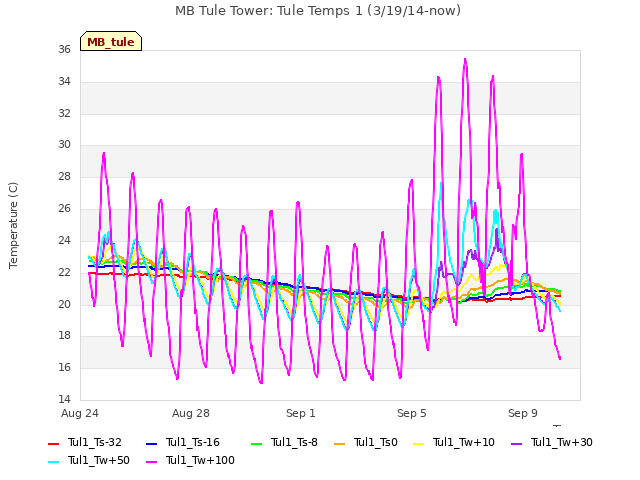Click the orange Tul1_Ts0 legend swatch

[339, 443]
